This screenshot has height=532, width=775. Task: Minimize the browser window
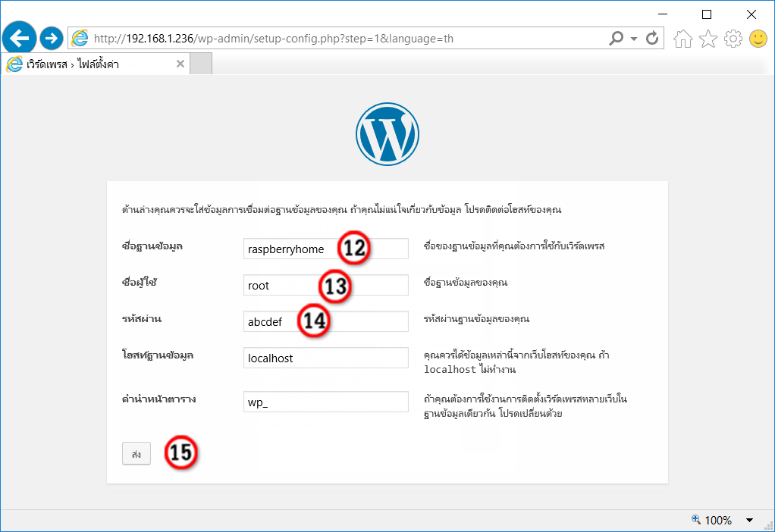tap(663, 14)
